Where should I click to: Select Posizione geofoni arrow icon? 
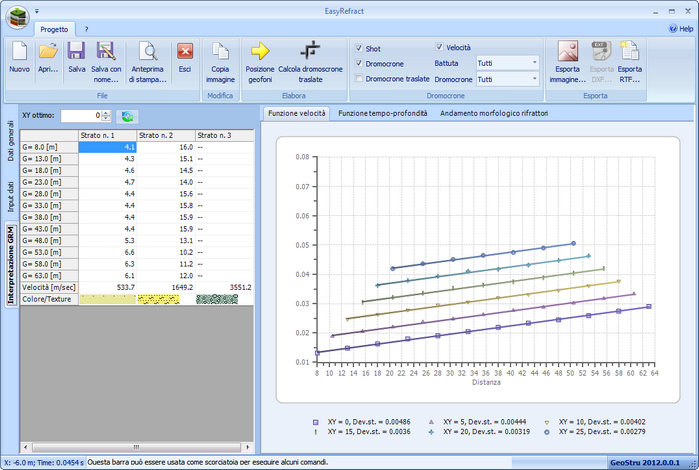(260, 51)
